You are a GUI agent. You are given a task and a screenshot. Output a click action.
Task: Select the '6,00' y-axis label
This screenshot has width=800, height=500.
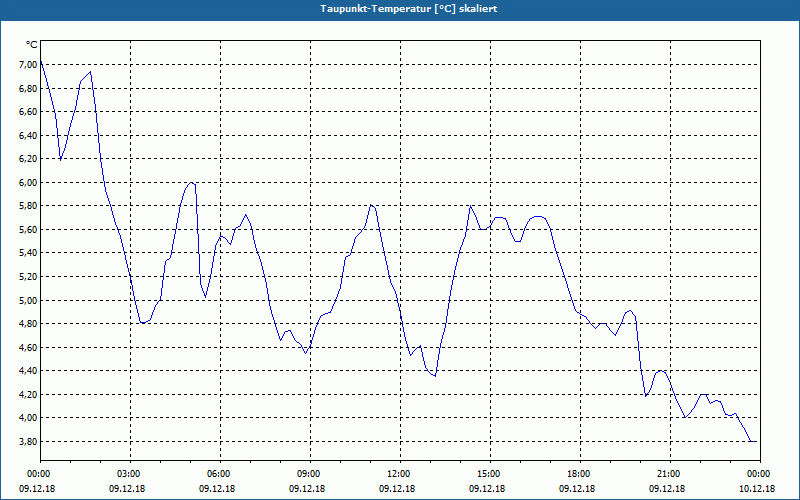(x=28, y=183)
